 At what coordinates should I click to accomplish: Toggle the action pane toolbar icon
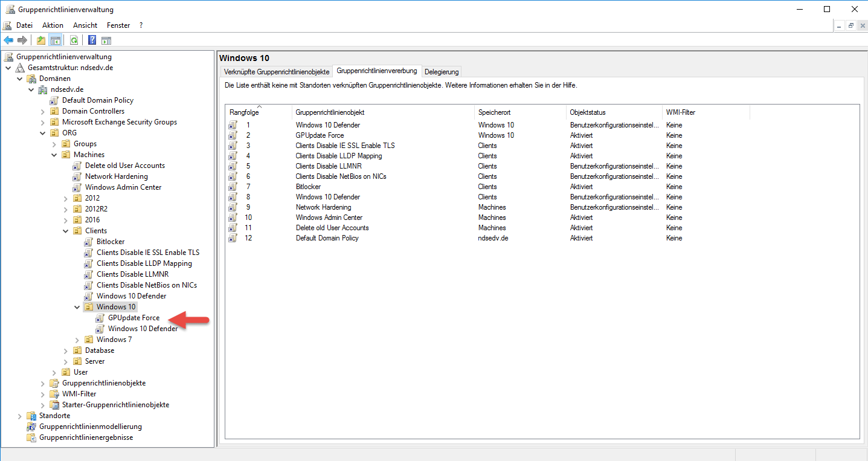point(106,40)
